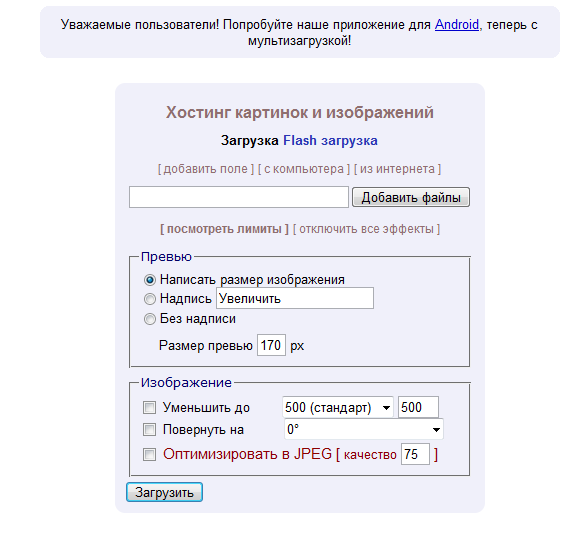This screenshot has height=542, width=584.
Task: Select the Загрузка tab
Action: click(x=250, y=140)
